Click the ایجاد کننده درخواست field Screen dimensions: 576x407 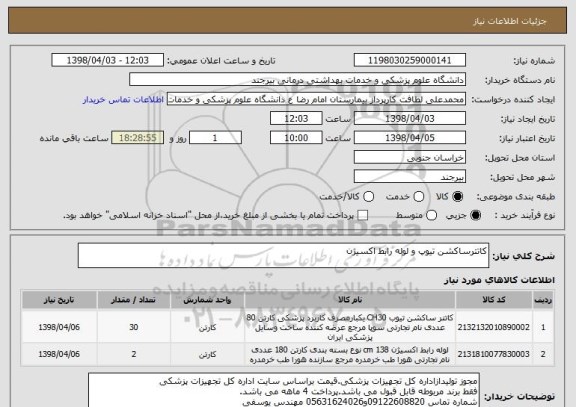coord(316,99)
